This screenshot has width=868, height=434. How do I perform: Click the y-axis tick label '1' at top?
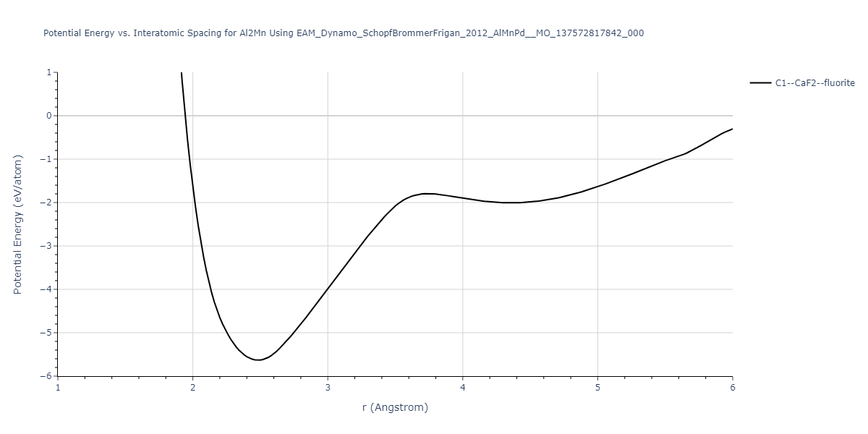pos(49,72)
